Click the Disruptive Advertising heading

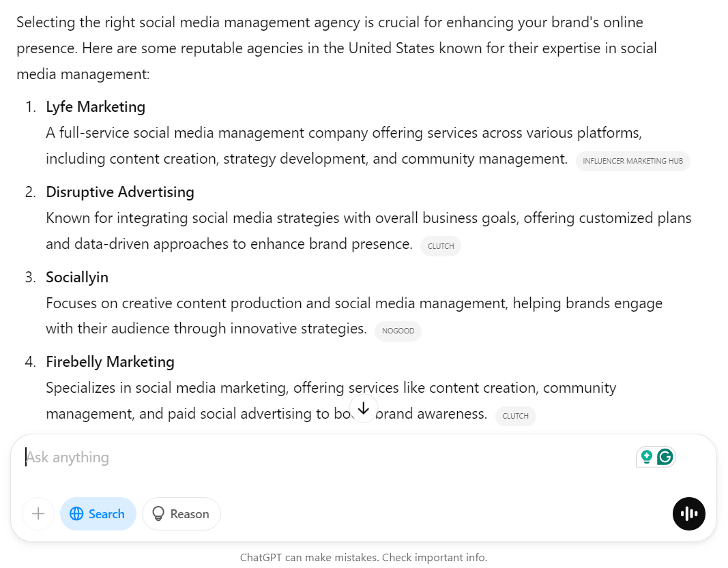pos(120,192)
